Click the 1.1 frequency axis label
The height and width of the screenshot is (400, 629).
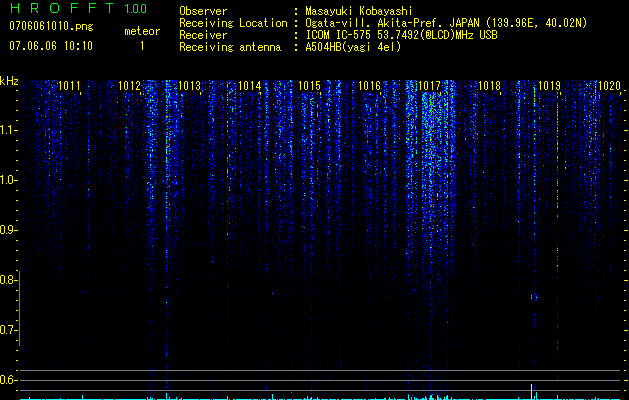8,130
